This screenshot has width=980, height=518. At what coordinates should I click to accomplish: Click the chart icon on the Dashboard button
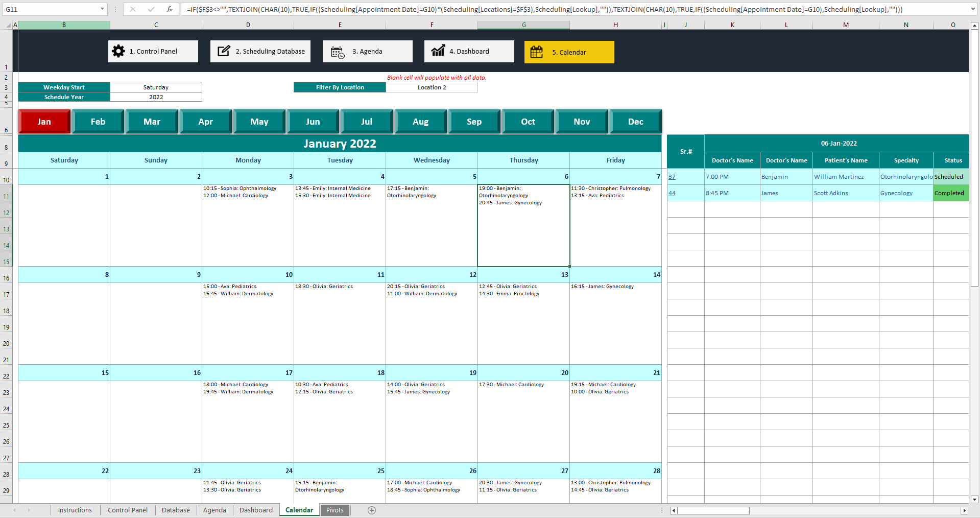pos(439,51)
